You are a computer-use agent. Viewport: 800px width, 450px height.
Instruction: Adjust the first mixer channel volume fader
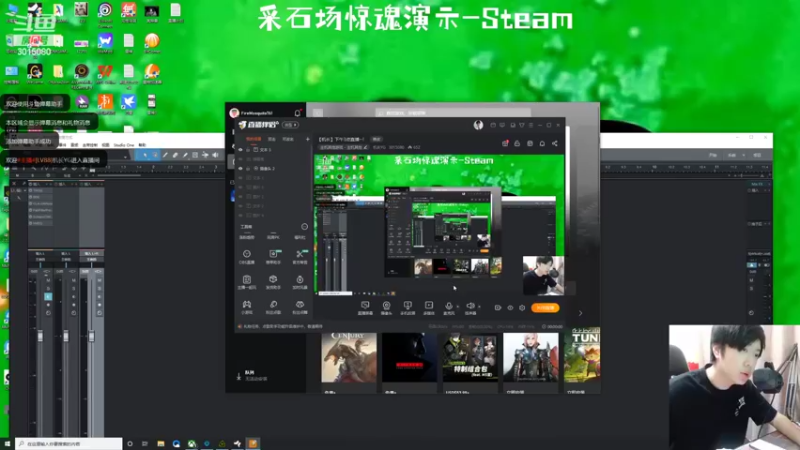click(x=40, y=336)
